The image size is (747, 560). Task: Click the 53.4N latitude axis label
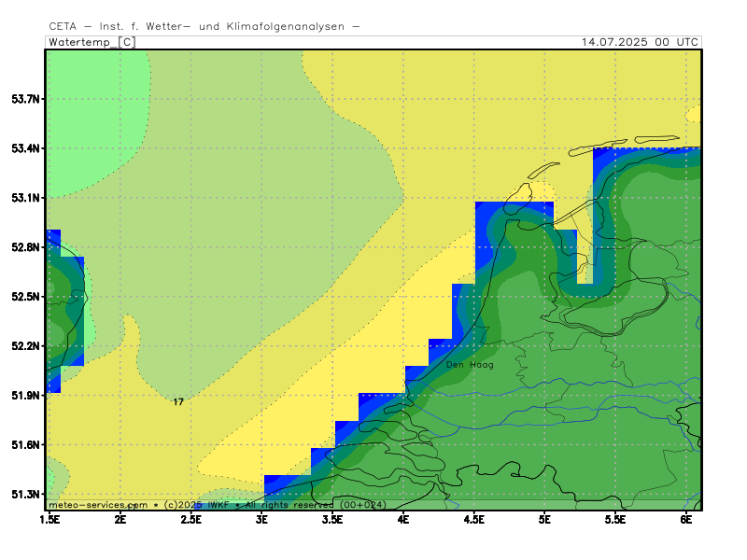(x=26, y=148)
